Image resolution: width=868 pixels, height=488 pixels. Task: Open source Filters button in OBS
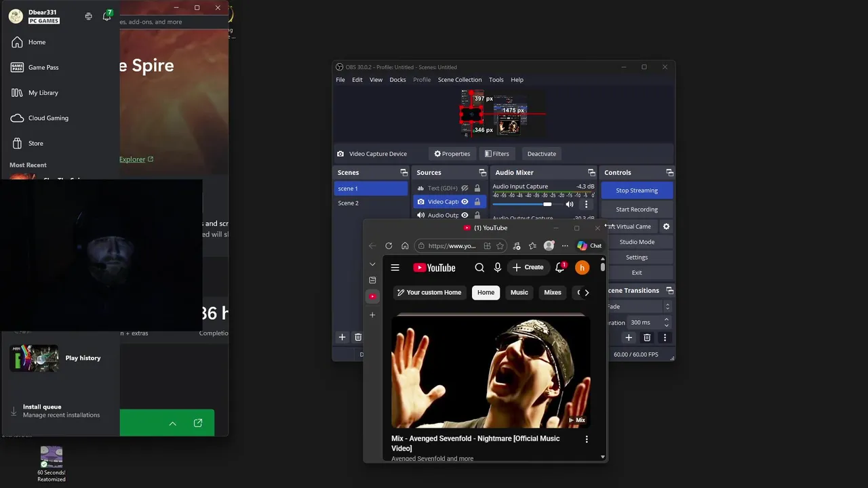click(497, 154)
